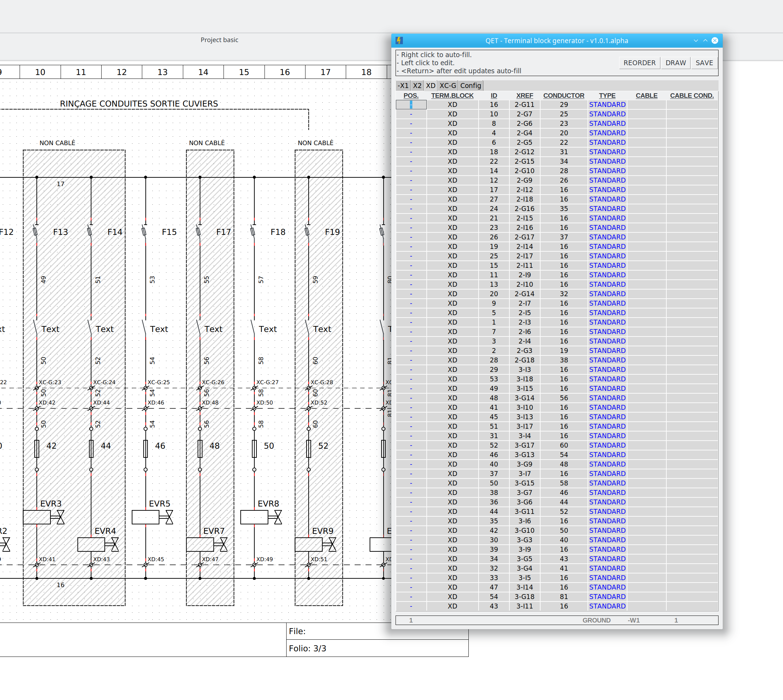Select the EVR5 solenoid valve symbol
This screenshot has width=783, height=700.
tap(152, 517)
